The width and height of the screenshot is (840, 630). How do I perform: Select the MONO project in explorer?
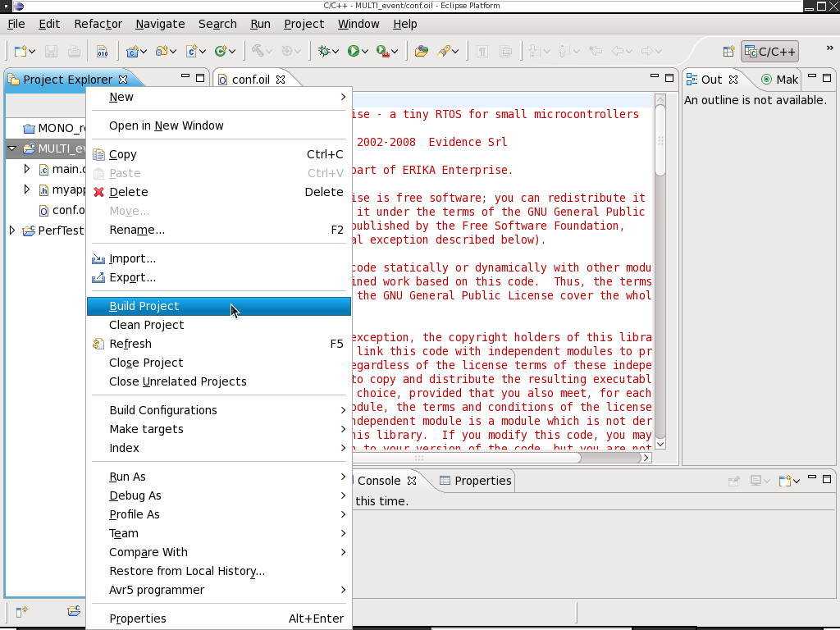coord(53,128)
